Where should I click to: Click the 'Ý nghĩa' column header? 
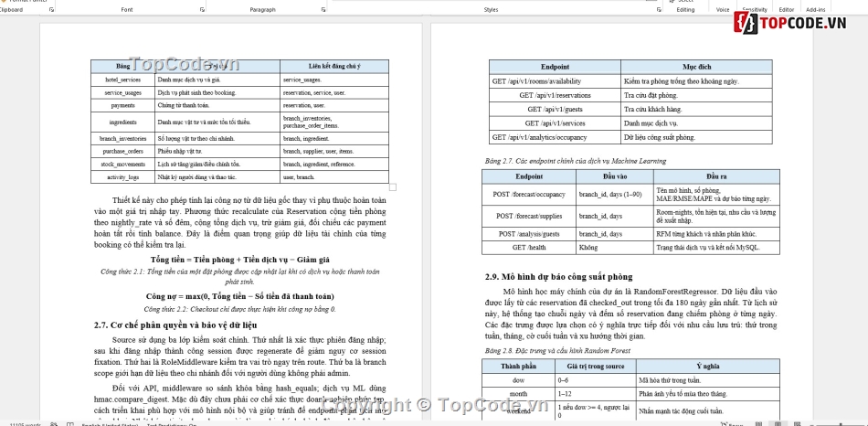coord(708,367)
